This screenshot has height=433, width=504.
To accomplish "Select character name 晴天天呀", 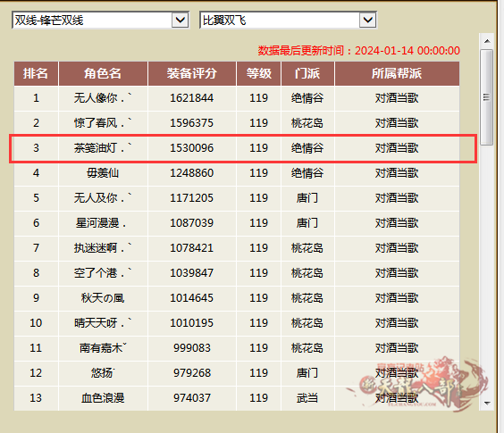I will [103, 323].
